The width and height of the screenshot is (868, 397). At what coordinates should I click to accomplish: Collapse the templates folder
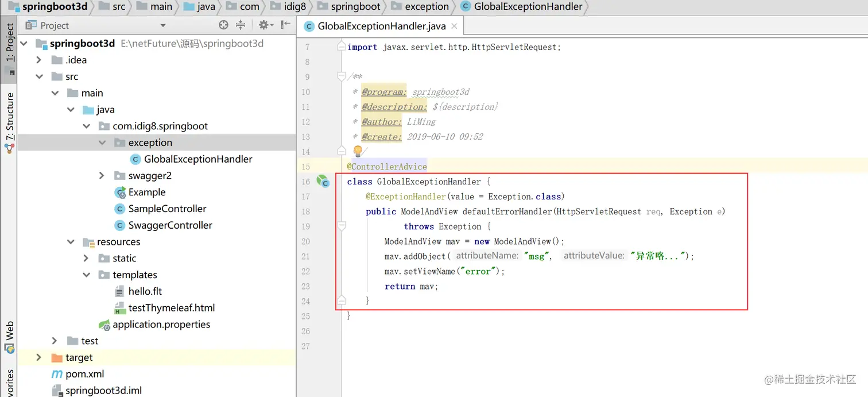86,275
